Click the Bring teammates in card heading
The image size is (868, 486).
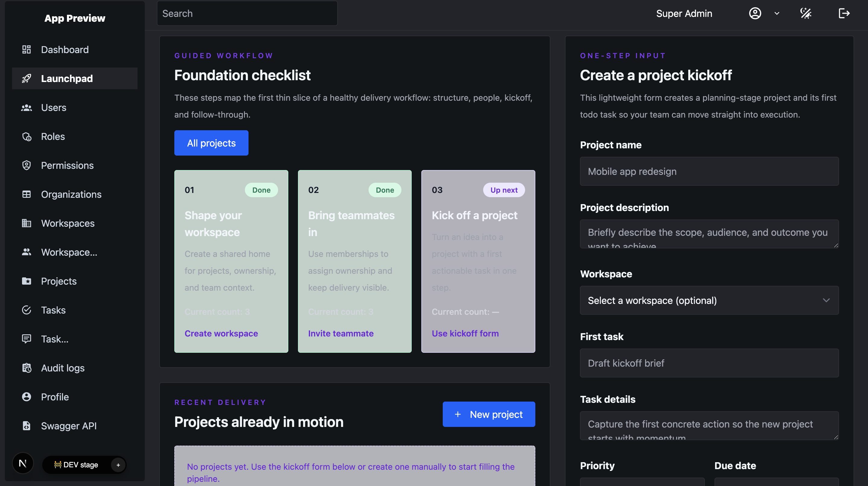click(x=351, y=224)
